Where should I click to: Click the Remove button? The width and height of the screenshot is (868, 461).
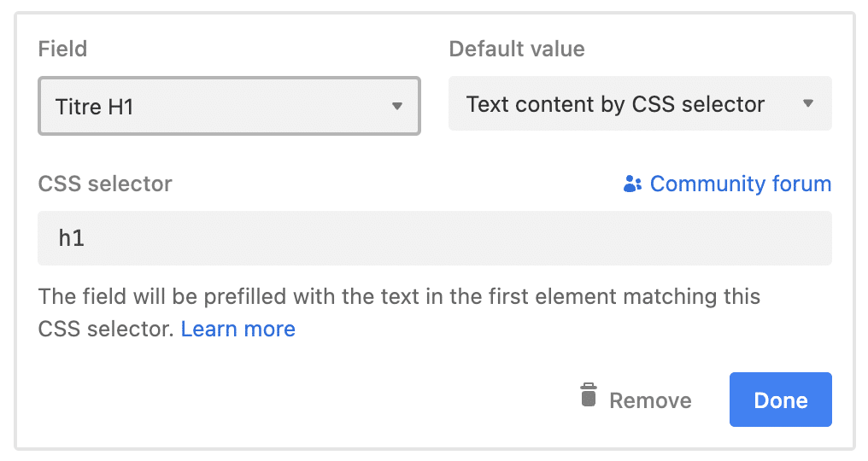[x=636, y=397]
